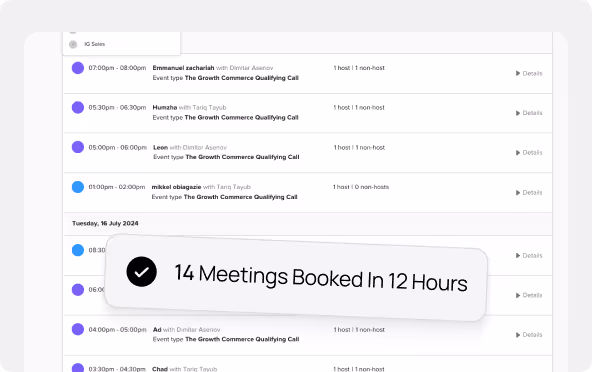This screenshot has width=592, height=372.
Task: Click Tuesday, 16 July 2024 date header
Action: (x=105, y=224)
